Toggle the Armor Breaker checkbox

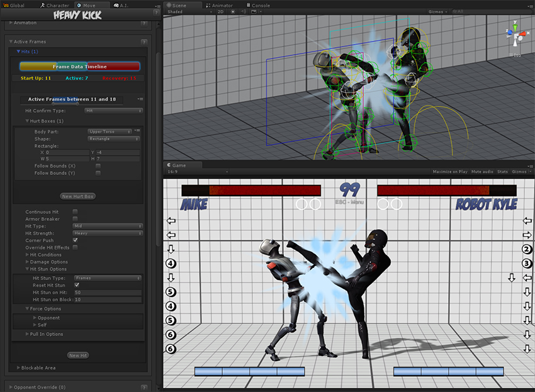pyautogui.click(x=75, y=219)
